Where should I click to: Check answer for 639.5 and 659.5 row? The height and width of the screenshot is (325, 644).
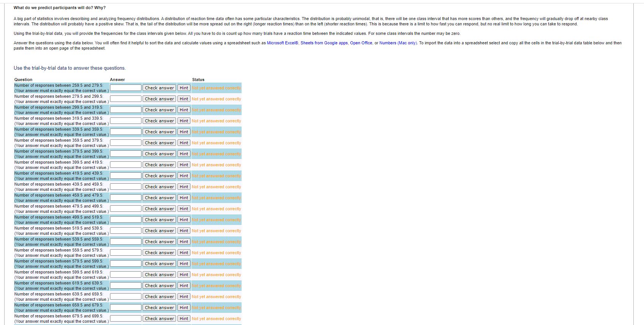[x=159, y=297]
